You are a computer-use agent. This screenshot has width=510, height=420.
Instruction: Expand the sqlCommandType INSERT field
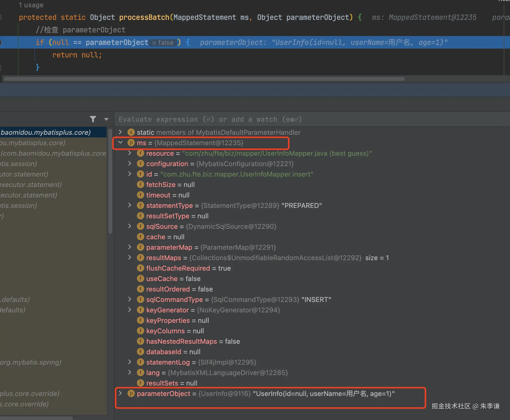tap(130, 299)
